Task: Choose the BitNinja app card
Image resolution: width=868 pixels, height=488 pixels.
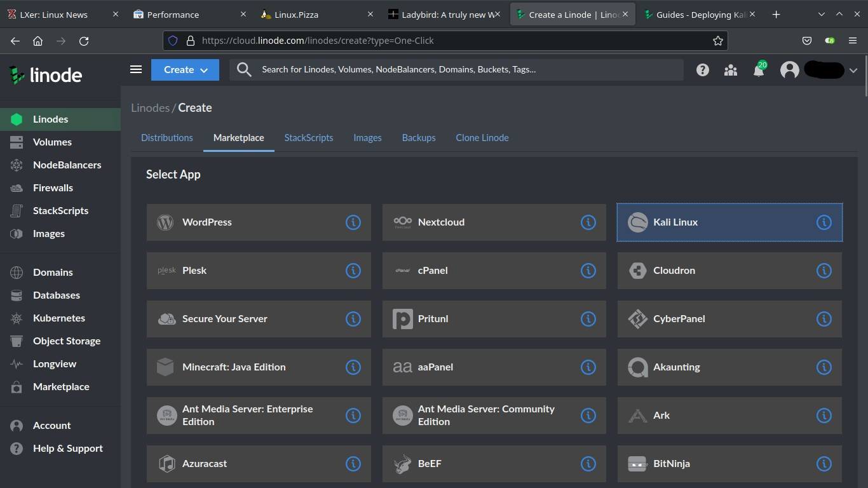Action: (729, 464)
